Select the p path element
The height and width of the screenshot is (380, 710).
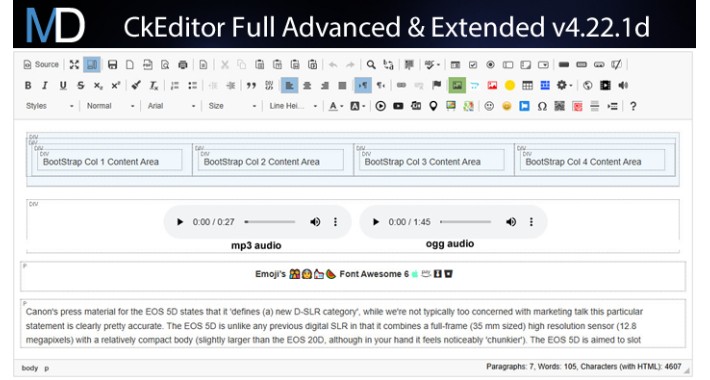46,368
